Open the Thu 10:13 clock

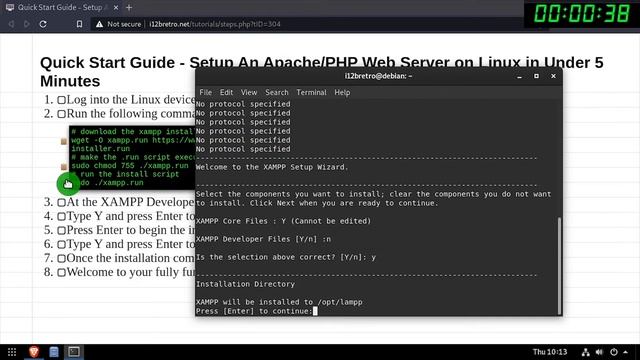[550, 352]
